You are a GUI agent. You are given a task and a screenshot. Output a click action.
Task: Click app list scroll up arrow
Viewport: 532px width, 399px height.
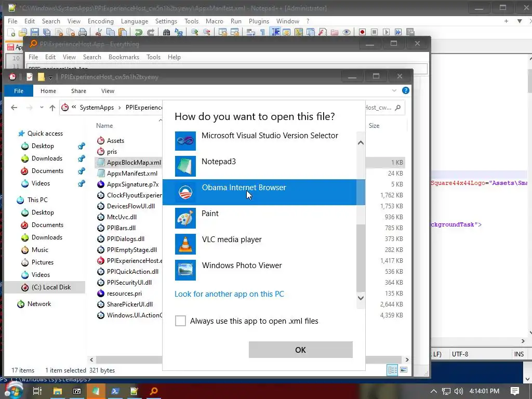tap(361, 143)
